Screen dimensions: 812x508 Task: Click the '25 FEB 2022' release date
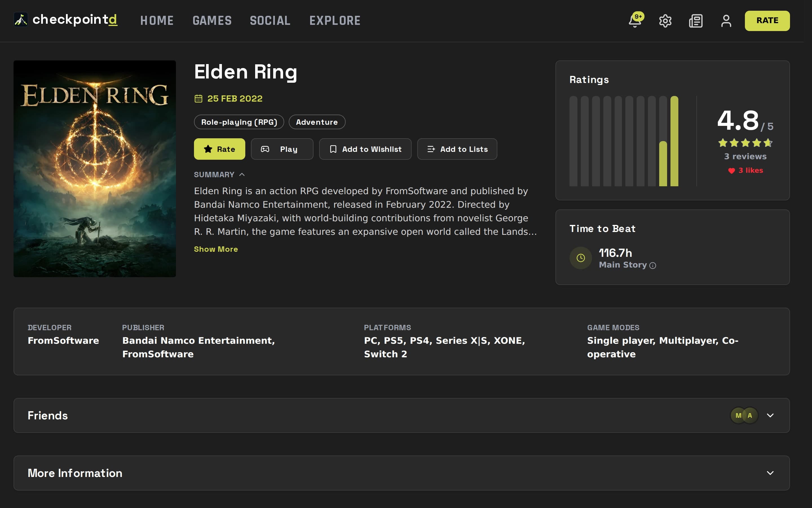[x=235, y=98]
